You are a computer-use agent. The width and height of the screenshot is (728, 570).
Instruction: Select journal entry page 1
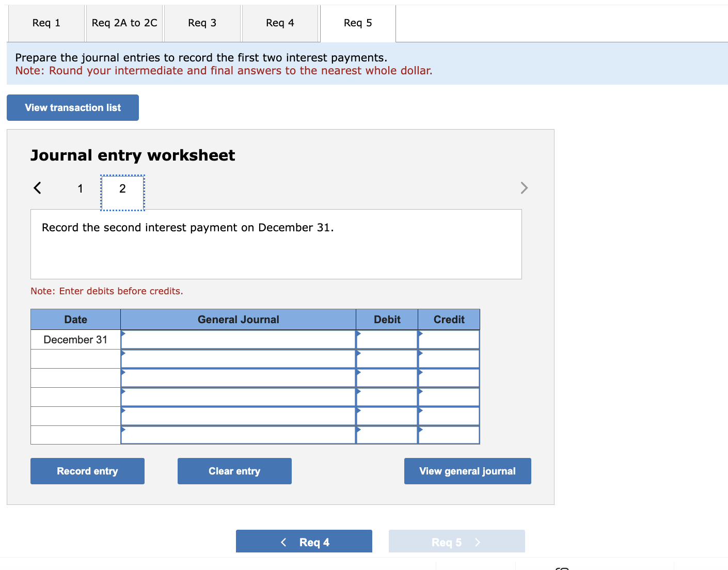pos(80,188)
